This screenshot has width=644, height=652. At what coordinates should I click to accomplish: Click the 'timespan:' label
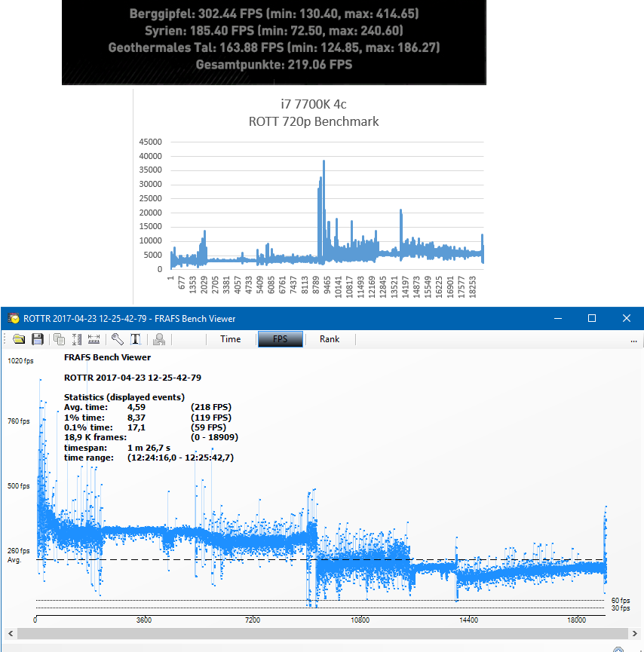point(85,448)
